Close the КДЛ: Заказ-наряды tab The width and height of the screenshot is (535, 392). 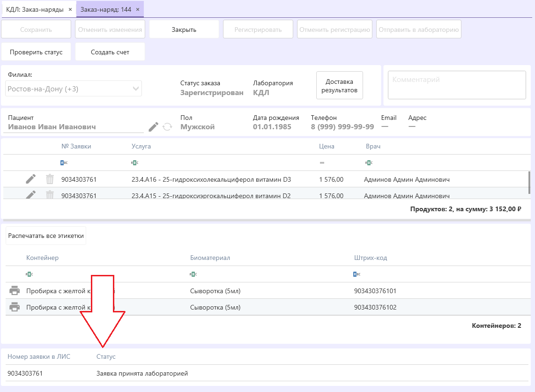(70, 9)
